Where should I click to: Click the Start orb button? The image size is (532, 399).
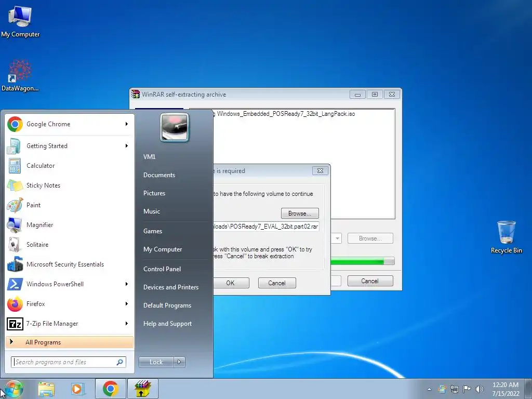coord(14,389)
